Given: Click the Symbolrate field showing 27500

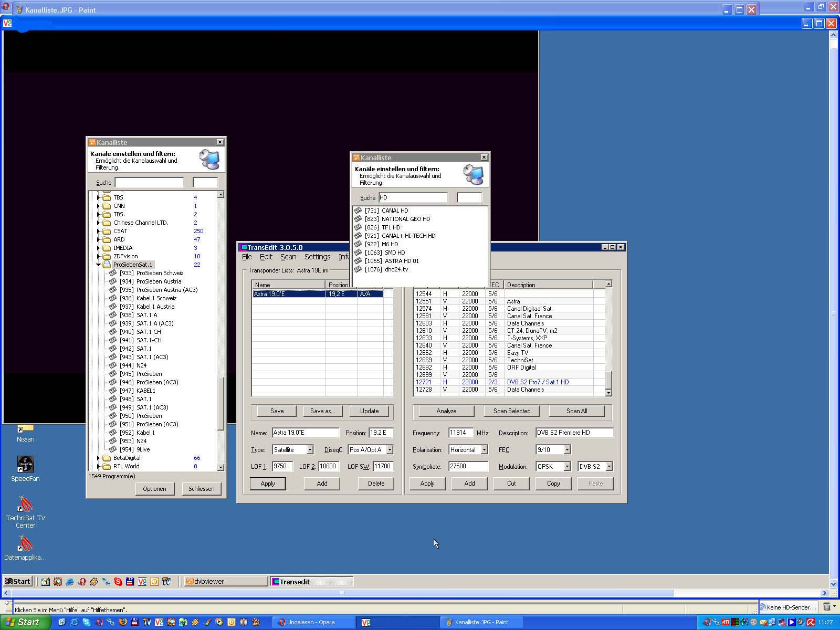Looking at the screenshot, I should point(468,467).
